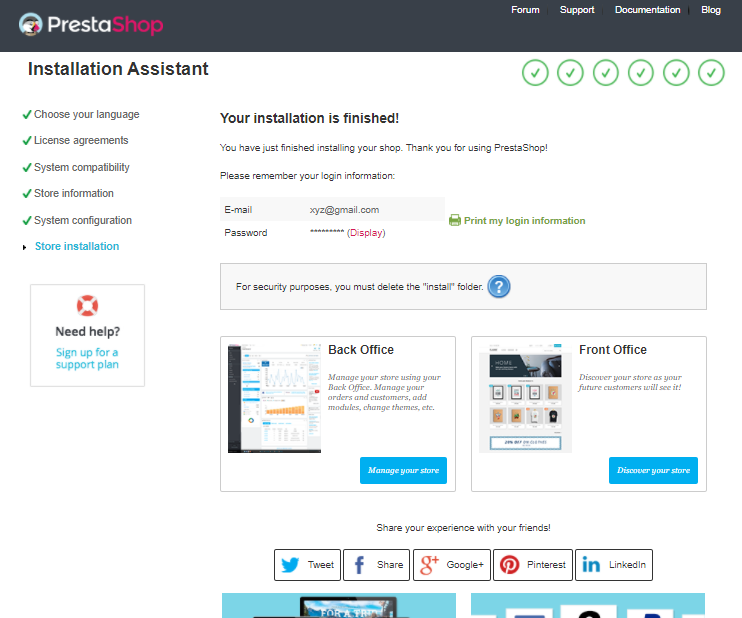Share on Twitter via Tweet button

tap(307, 565)
